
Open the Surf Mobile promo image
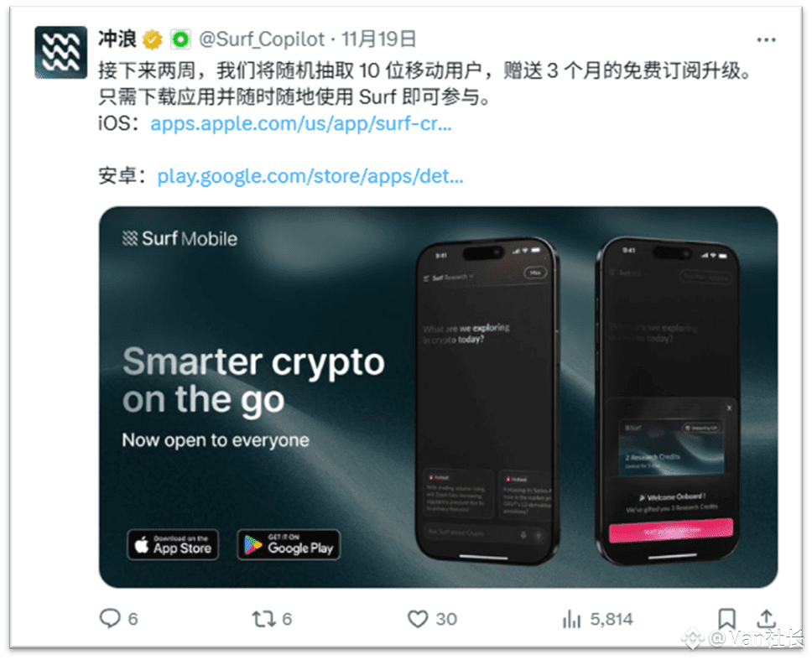[x=438, y=397]
